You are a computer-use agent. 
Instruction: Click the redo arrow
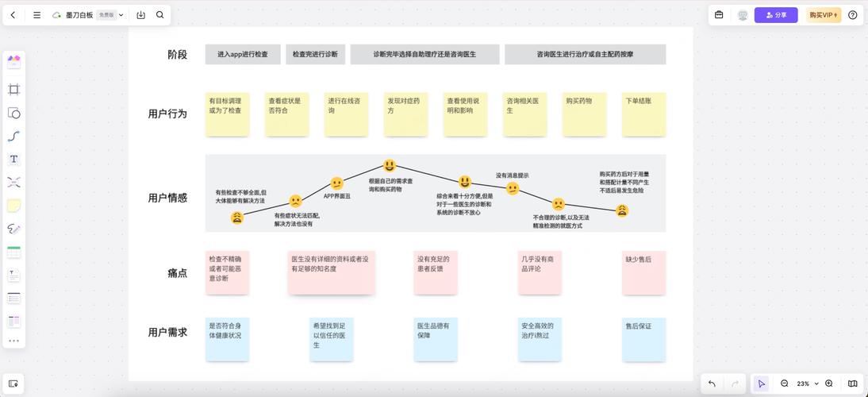click(735, 384)
